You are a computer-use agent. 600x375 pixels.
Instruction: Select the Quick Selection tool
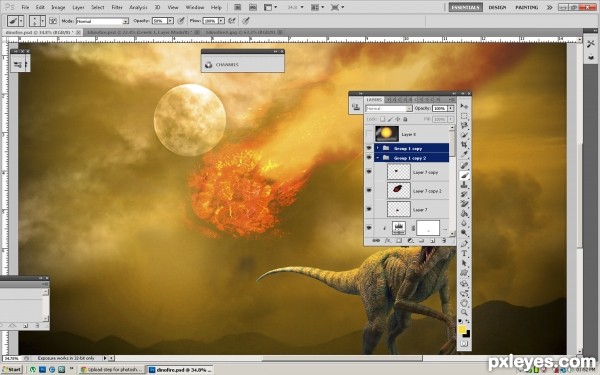[464, 135]
